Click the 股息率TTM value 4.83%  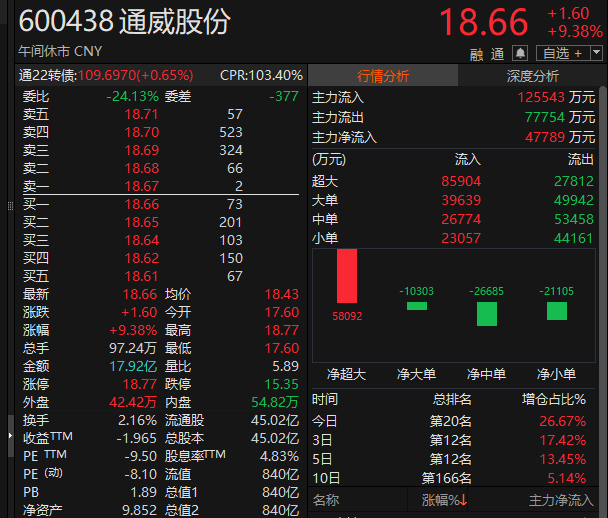279,456
